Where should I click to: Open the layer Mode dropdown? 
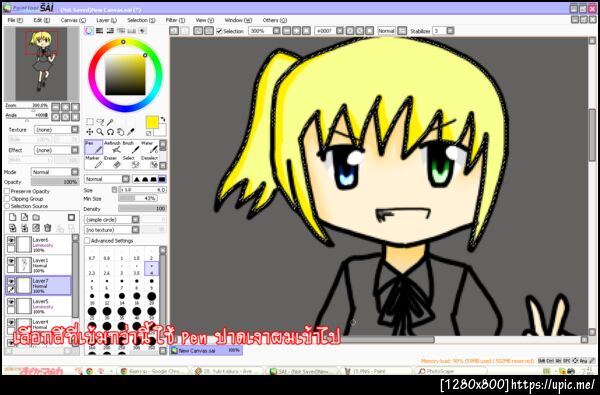[55, 172]
